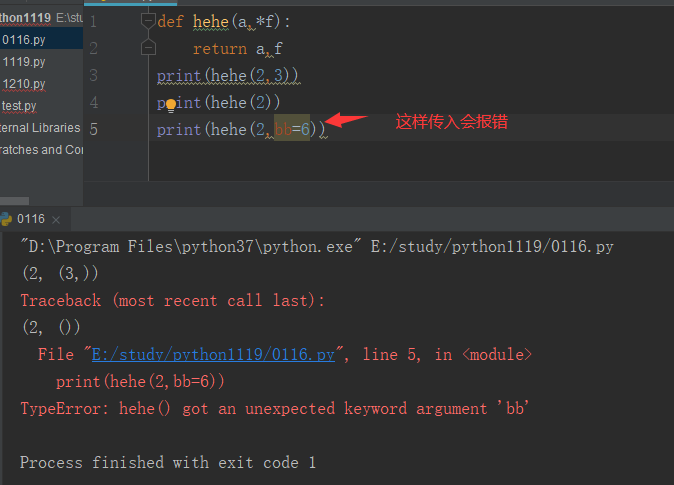Screen dimensions: 674x485
Task: Click line number 3 in the gutter
Action: tap(94, 75)
